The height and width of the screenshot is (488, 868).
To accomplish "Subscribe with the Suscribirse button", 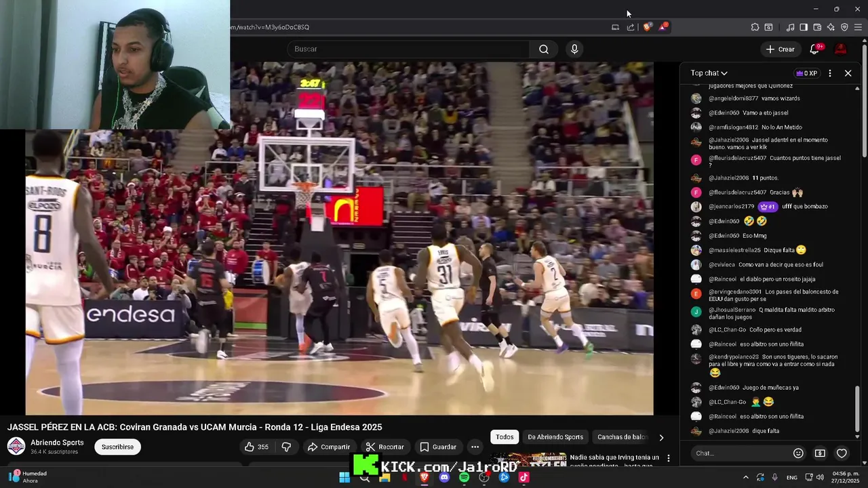I will [x=117, y=447].
